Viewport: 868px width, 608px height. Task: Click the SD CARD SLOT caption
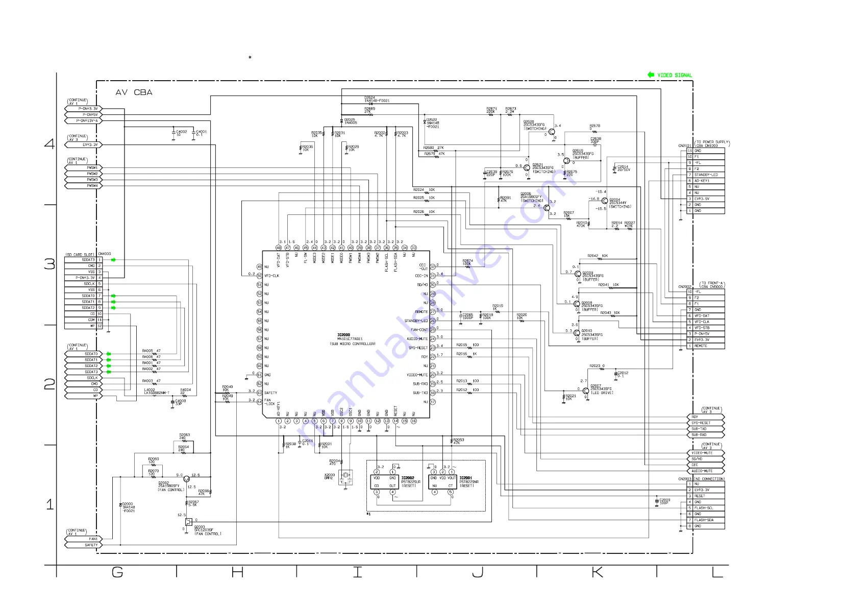(80, 254)
